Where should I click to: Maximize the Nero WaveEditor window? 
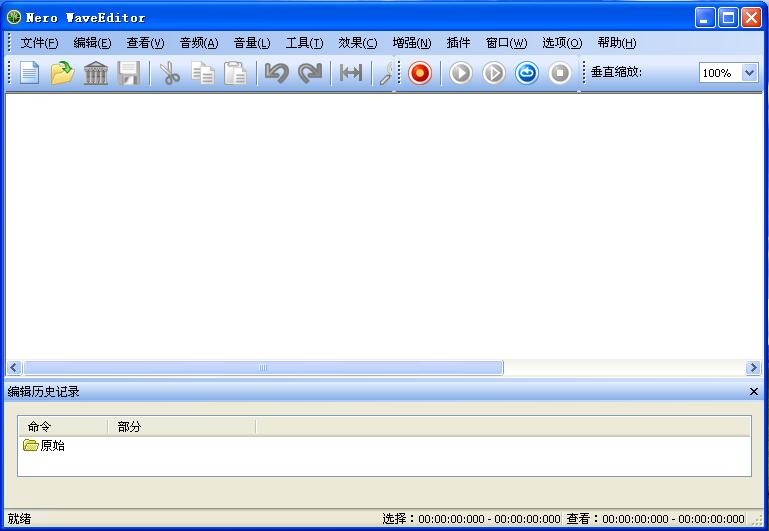coord(728,18)
